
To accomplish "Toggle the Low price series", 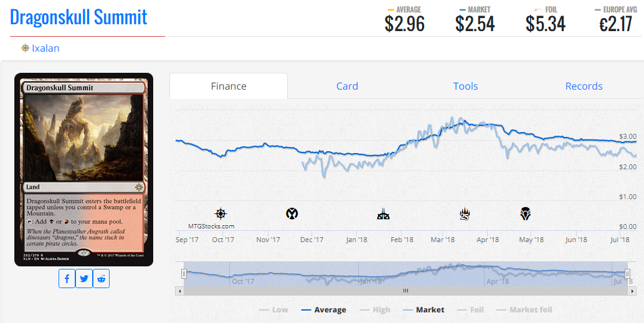I will click(273, 310).
